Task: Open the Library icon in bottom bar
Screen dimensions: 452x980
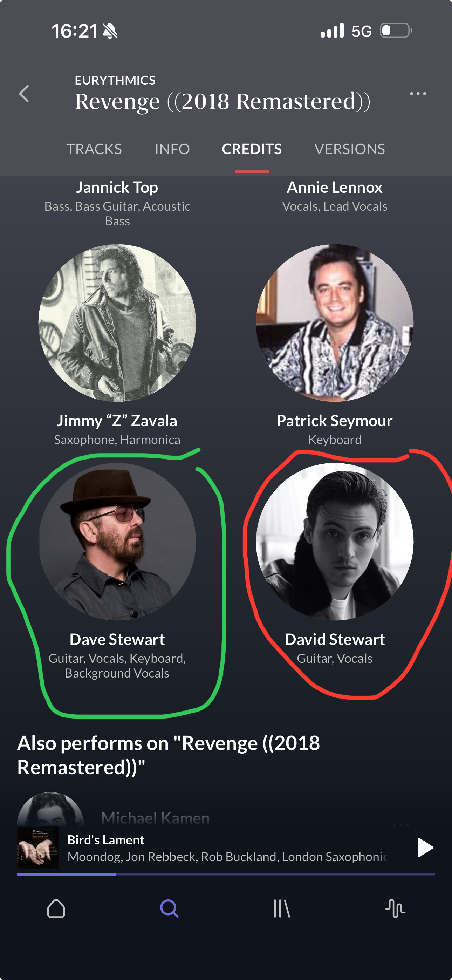Action: (x=282, y=908)
